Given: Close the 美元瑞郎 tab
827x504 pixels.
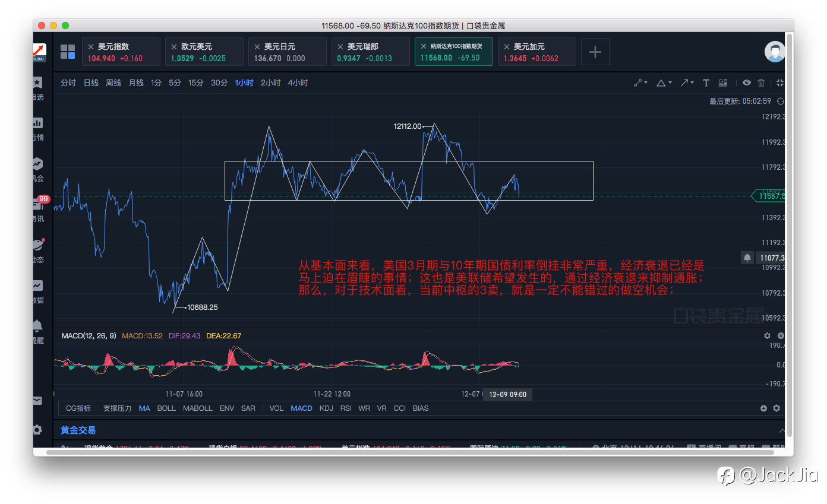Looking at the screenshot, I should (x=340, y=46).
